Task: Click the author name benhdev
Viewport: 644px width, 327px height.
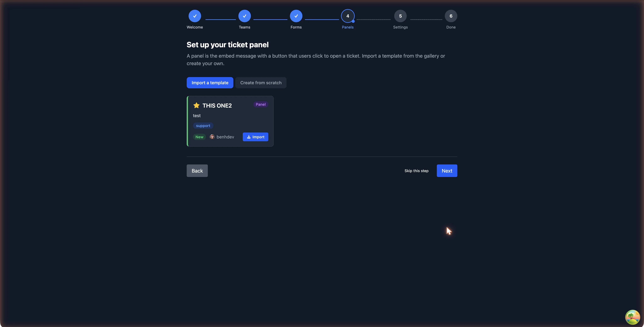Action: point(225,137)
